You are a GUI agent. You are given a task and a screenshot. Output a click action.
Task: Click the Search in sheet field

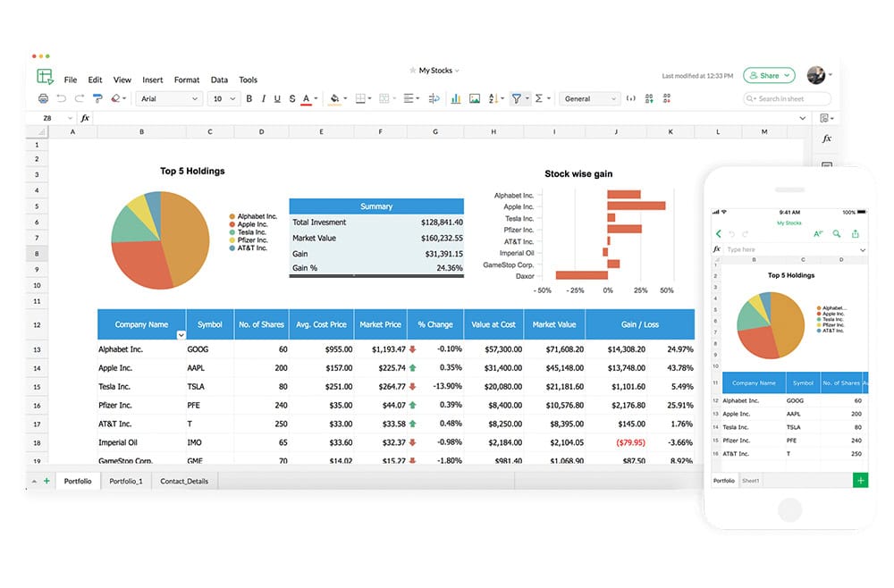(x=787, y=98)
